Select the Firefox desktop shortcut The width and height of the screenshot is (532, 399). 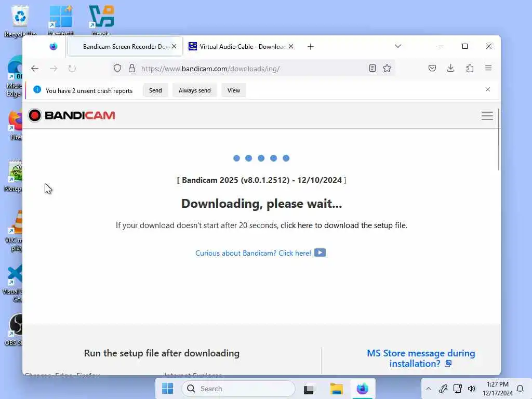(x=15, y=126)
